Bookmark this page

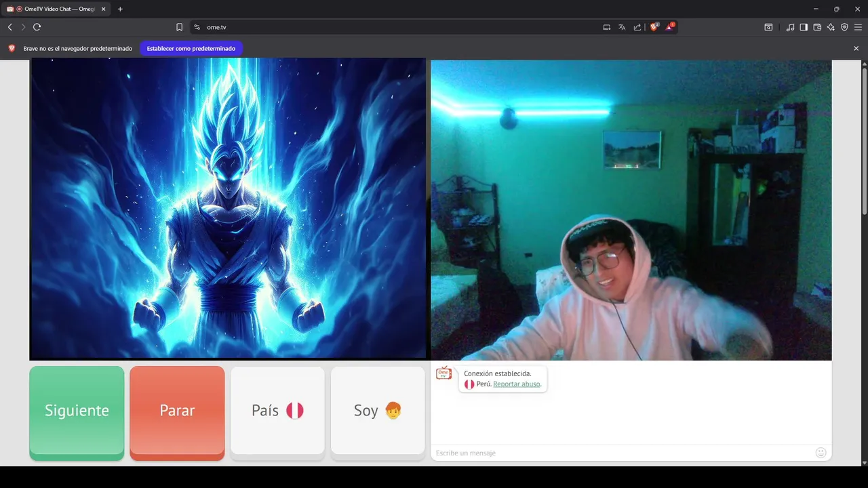(x=179, y=27)
